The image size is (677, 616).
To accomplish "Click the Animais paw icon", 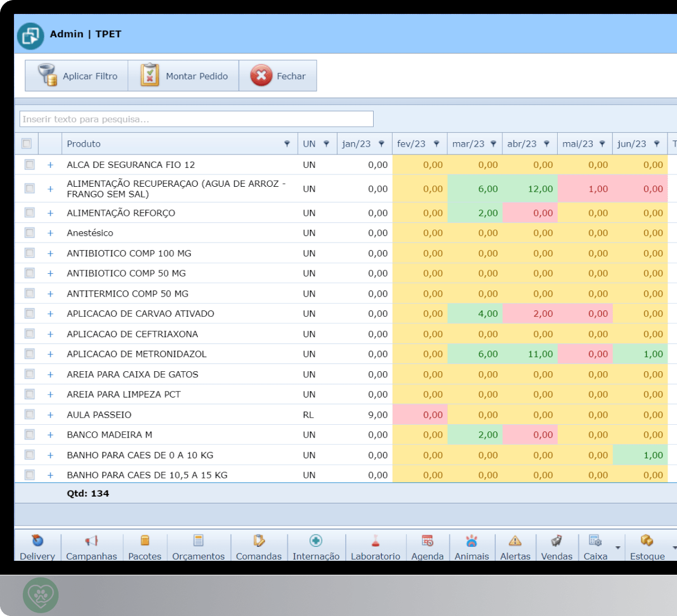I will (471, 541).
